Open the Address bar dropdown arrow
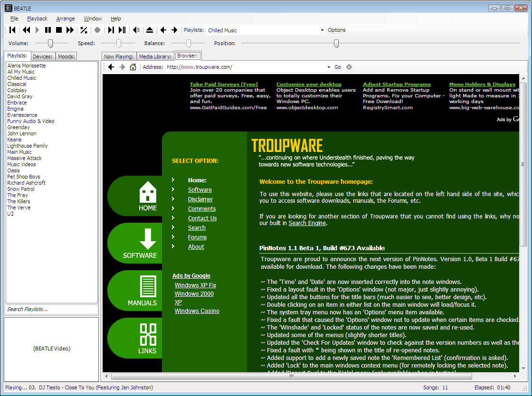Image resolution: width=532 pixels, height=396 pixels. pos(328,67)
